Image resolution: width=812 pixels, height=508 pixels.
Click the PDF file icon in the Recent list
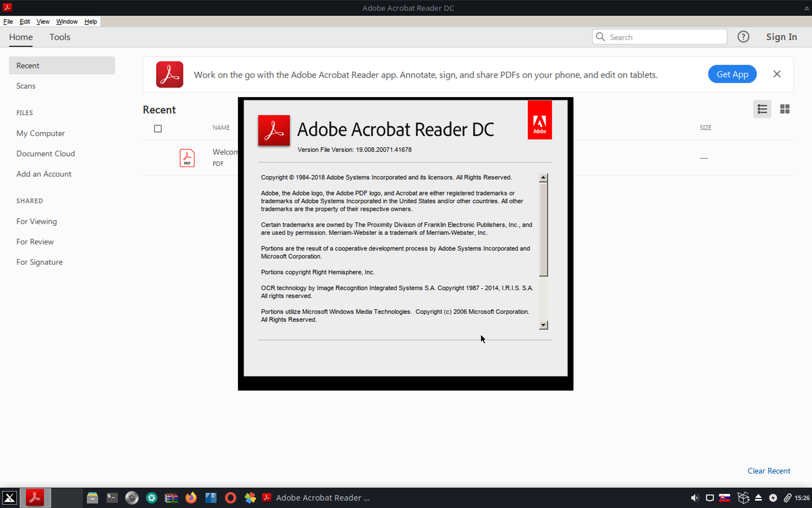click(187, 157)
